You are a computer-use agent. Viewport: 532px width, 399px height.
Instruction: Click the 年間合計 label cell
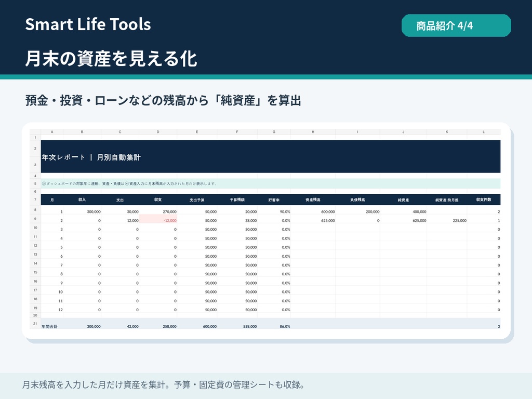(x=52, y=324)
